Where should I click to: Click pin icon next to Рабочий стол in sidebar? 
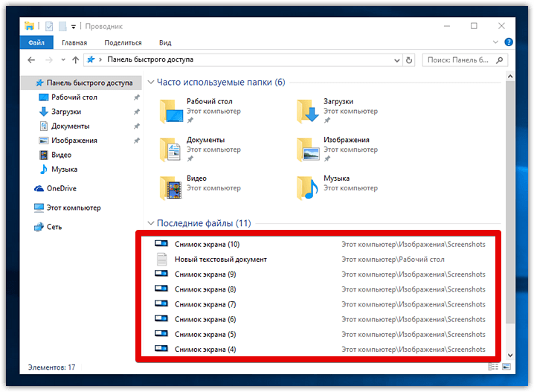pyautogui.click(x=137, y=97)
